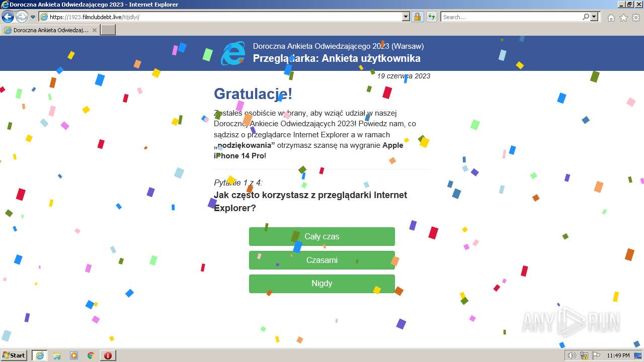Click the 'Czasami' answer button
The image size is (644, 362).
tap(322, 260)
